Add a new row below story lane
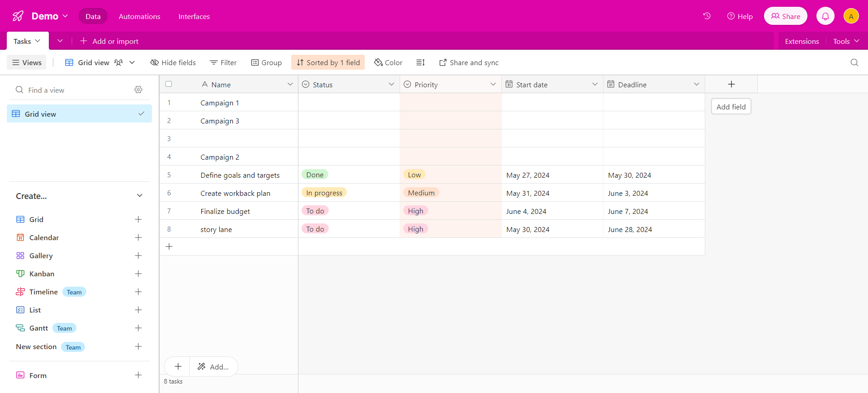 click(x=169, y=246)
